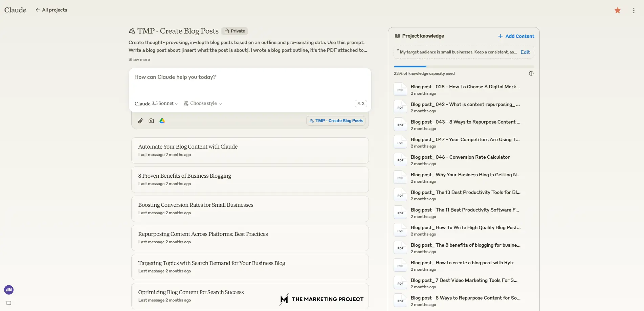Open 'Optimizing Blog Content for Search Success' chat
The width and height of the screenshot is (644, 311).
pos(250,296)
